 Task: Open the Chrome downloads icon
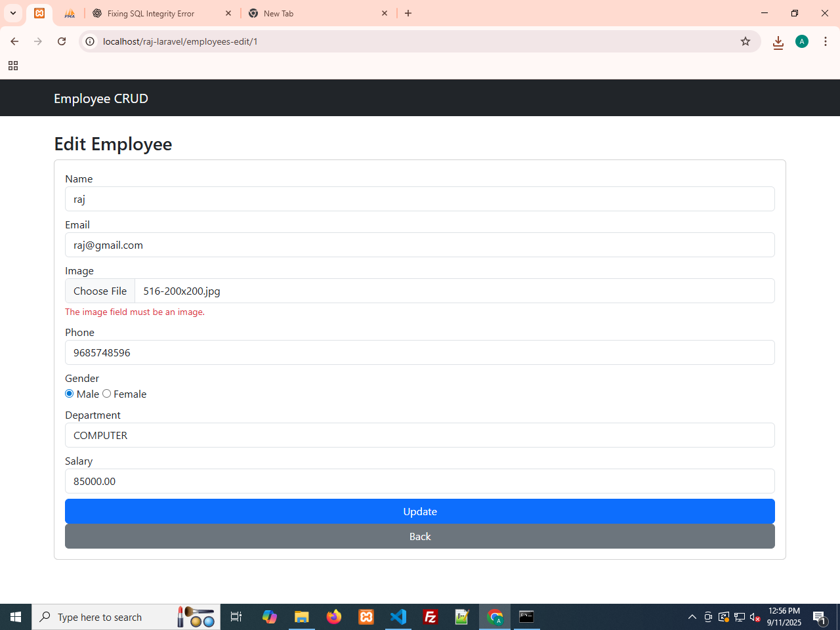(x=778, y=42)
